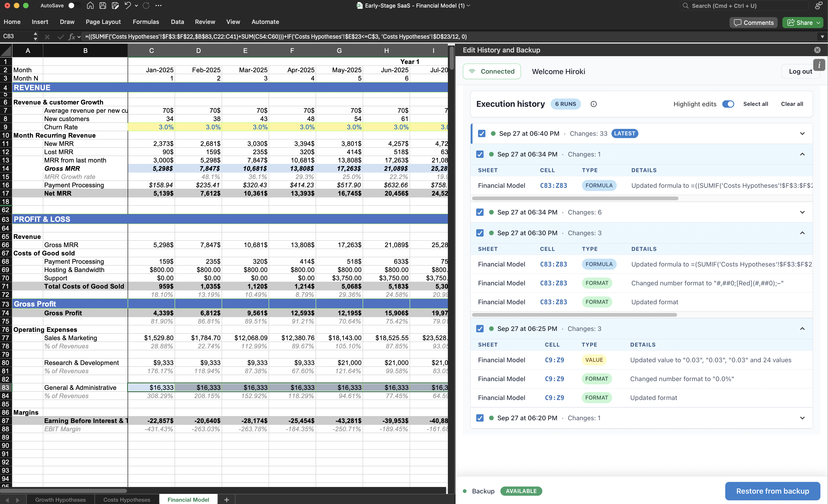Expand the Sep 27 06:40 PM run

click(x=802, y=134)
